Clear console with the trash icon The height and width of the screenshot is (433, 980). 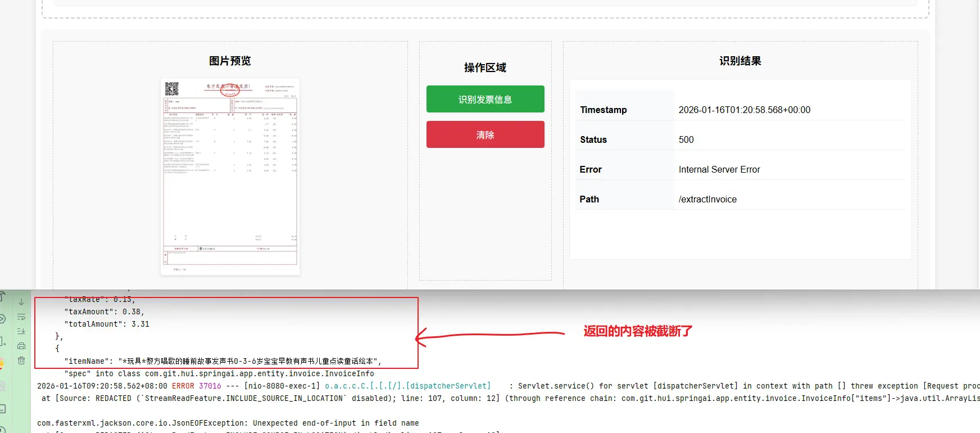[21, 360]
